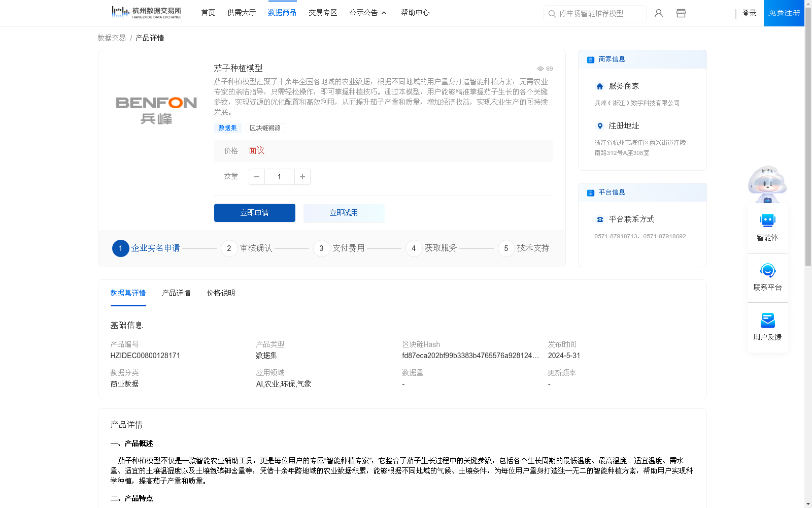Click the floating robot mascot
The height and width of the screenshot is (508, 812).
767,184
